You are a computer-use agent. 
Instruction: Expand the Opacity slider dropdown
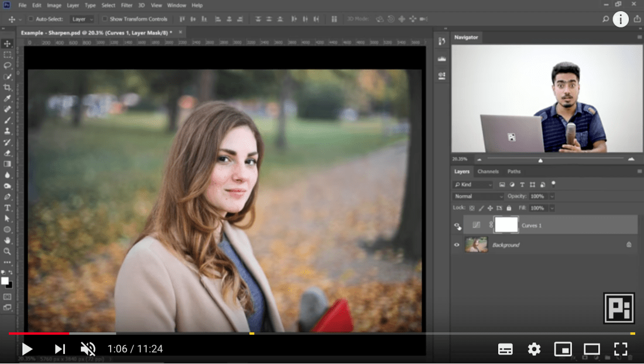[552, 196]
